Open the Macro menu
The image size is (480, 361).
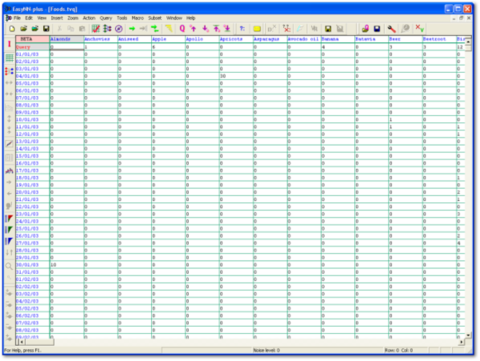point(137,18)
